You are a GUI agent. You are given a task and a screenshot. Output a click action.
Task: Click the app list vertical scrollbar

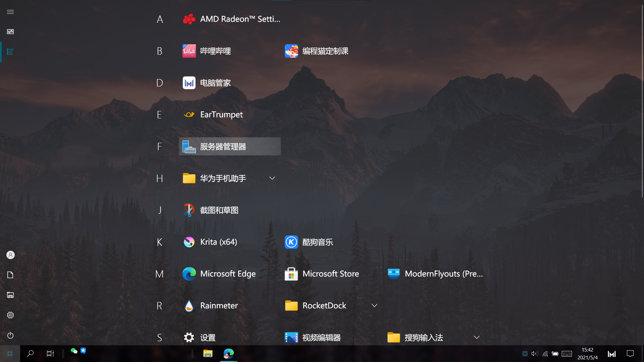coord(642,101)
